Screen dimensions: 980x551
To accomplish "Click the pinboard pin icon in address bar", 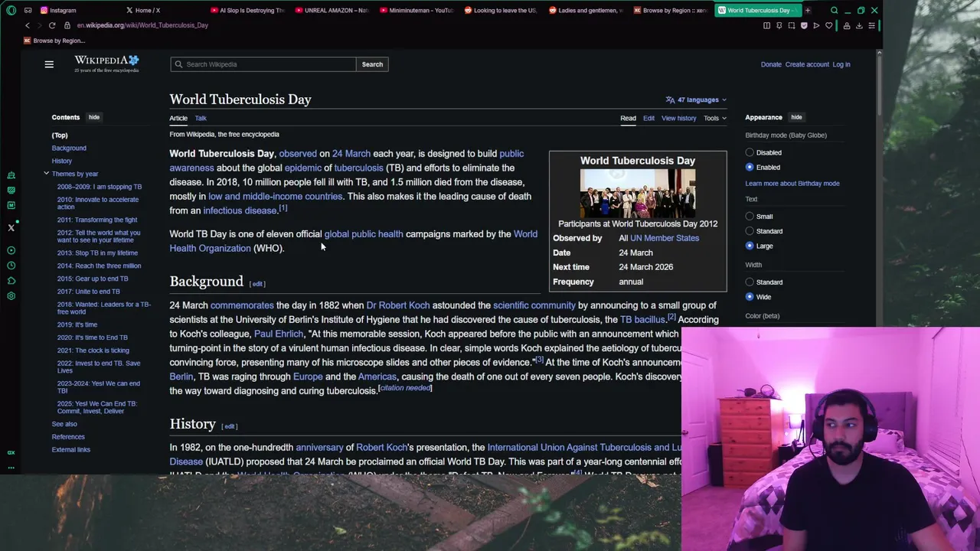I will (779, 25).
